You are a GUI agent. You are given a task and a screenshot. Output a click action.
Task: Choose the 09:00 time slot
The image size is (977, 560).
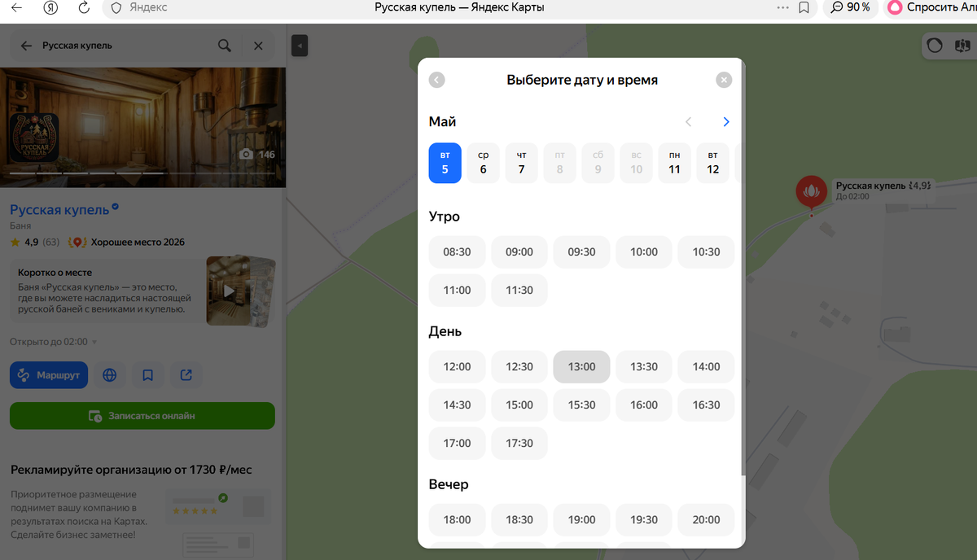pos(519,252)
